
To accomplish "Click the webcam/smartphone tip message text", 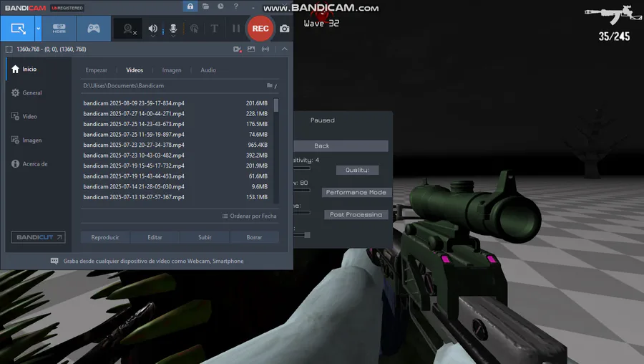I will pyautogui.click(x=153, y=261).
